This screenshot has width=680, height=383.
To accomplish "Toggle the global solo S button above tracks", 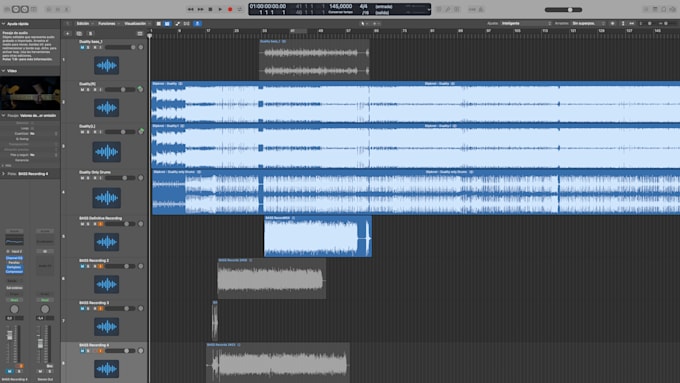I will tap(90, 33).
